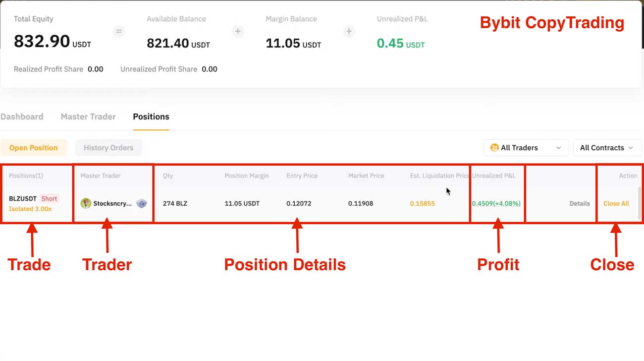Viewport: 644px width, 361px height.
Task: Click Close All to exit the position
Action: [x=616, y=203]
